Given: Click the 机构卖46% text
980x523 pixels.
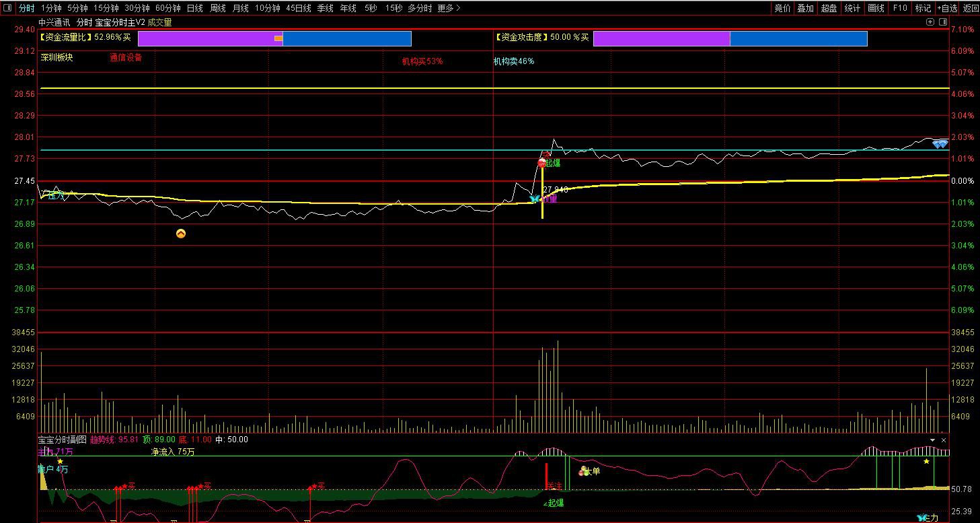Looking at the screenshot, I should click(x=514, y=61).
